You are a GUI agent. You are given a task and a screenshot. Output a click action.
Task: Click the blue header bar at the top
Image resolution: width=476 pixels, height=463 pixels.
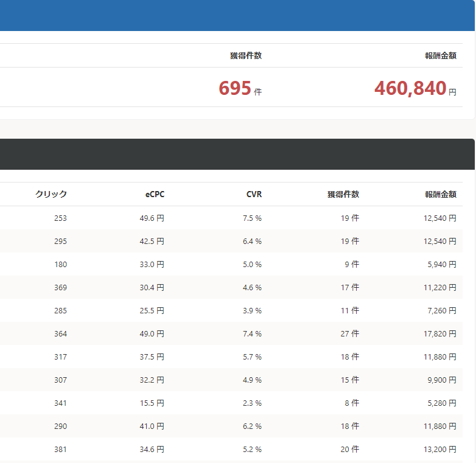click(x=237, y=15)
